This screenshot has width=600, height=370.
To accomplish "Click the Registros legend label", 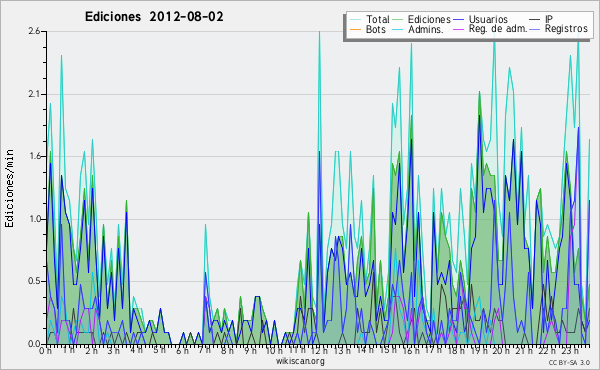I will [566, 29].
